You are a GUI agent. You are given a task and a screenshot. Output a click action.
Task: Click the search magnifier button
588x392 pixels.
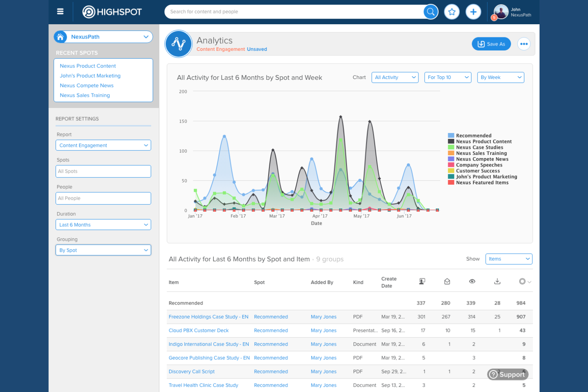(431, 12)
